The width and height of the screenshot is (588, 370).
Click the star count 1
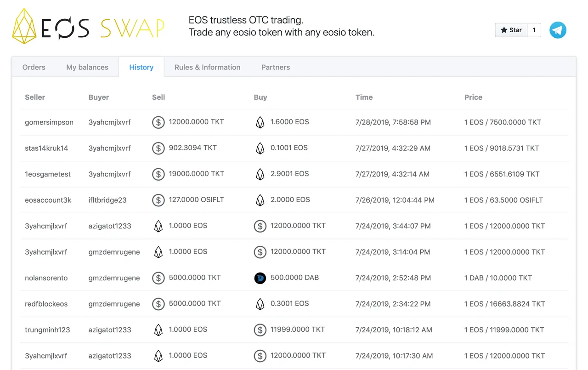tap(534, 30)
